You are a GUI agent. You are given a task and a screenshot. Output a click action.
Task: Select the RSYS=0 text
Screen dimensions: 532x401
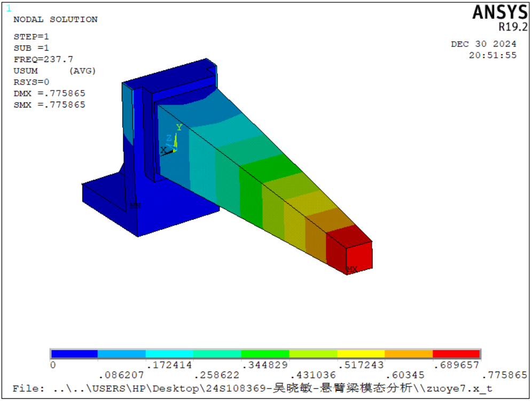[31, 82]
